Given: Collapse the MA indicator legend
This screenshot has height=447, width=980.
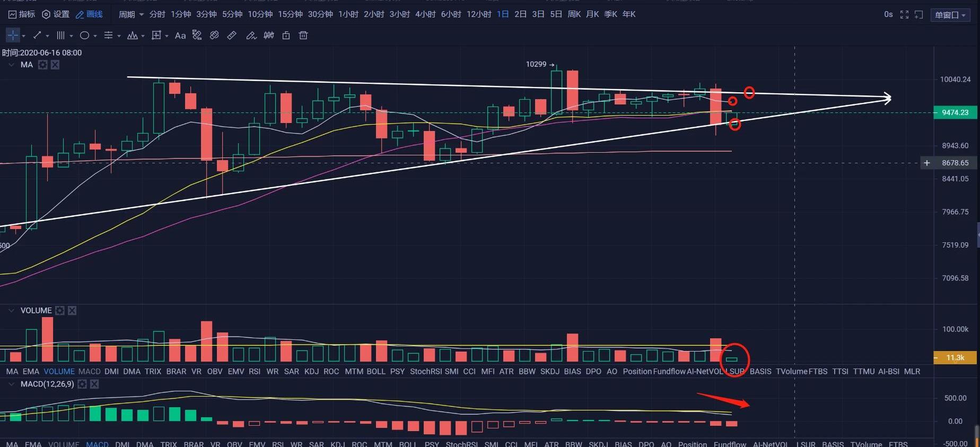Looking at the screenshot, I should tap(11, 65).
